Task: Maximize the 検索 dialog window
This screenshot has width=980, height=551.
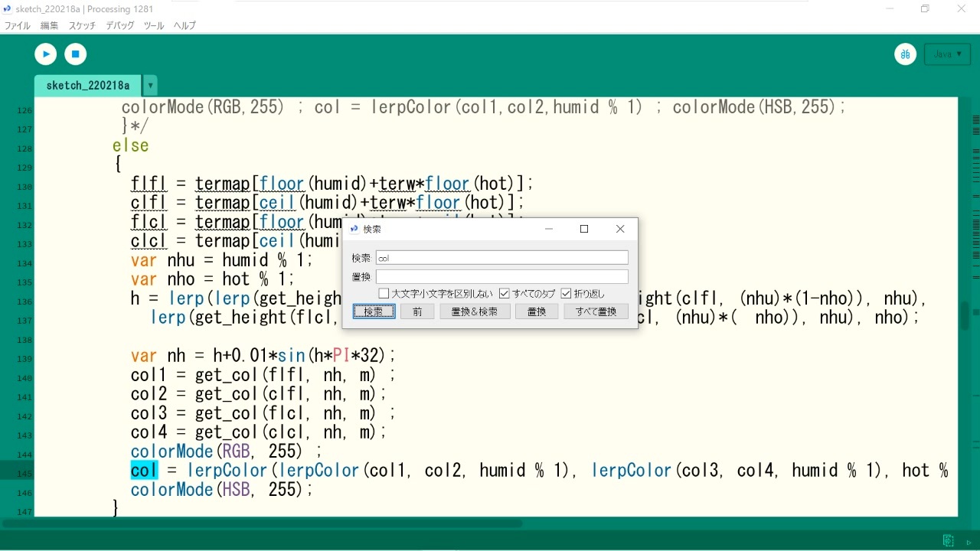Action: [584, 229]
